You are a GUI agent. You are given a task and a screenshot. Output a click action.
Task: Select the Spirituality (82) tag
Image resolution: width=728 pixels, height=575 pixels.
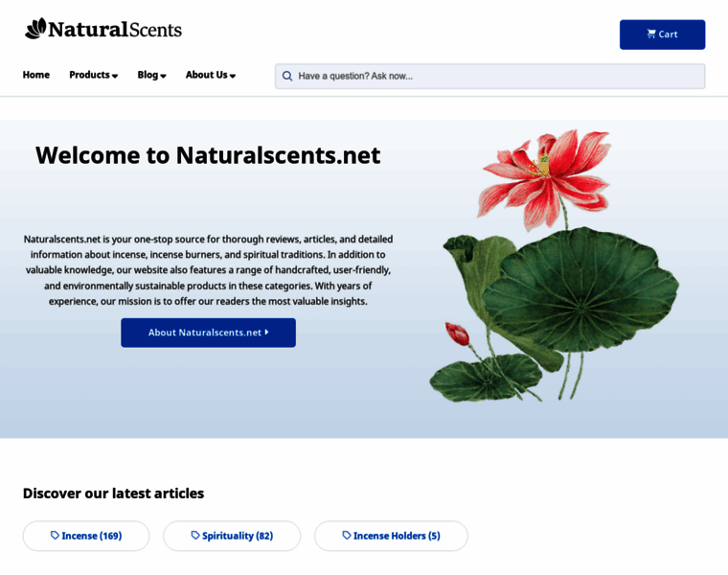point(232,536)
